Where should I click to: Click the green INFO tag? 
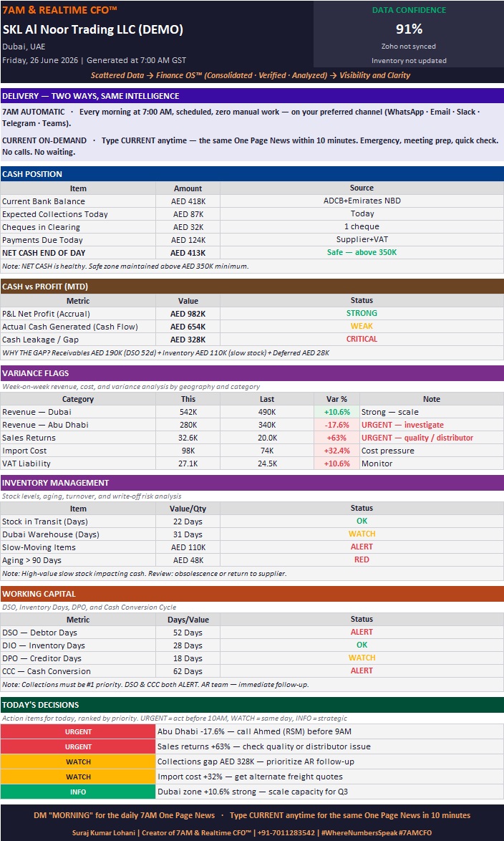(x=78, y=792)
